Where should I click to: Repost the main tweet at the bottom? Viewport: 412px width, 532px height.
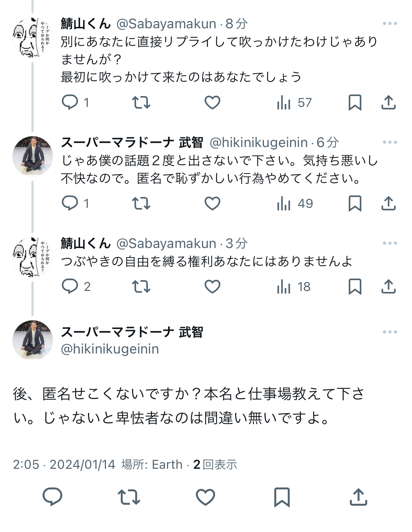pos(129,497)
